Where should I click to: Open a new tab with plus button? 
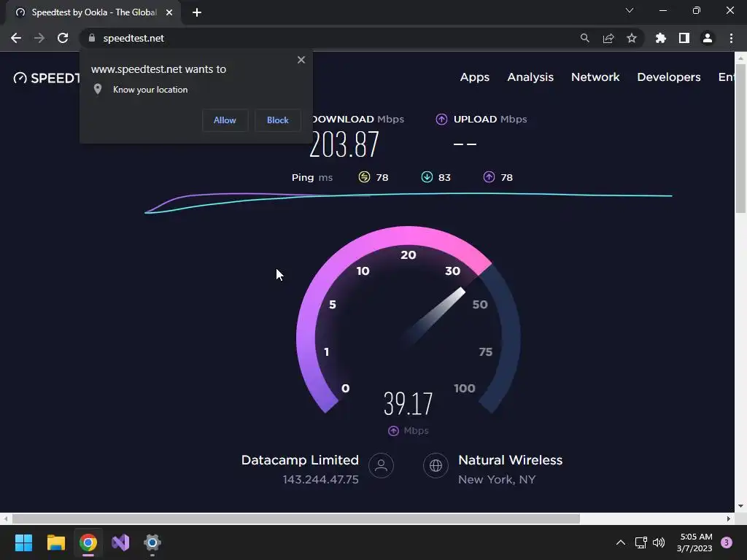[197, 12]
